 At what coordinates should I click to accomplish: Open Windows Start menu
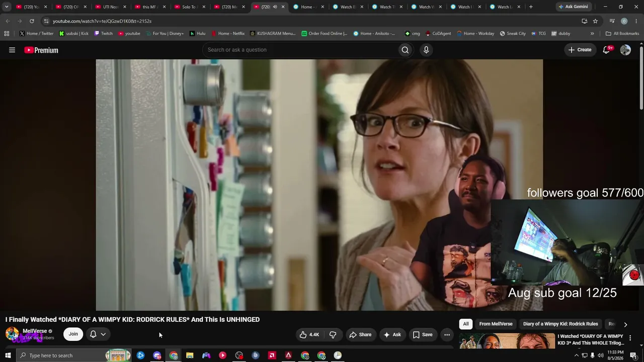click(8, 355)
